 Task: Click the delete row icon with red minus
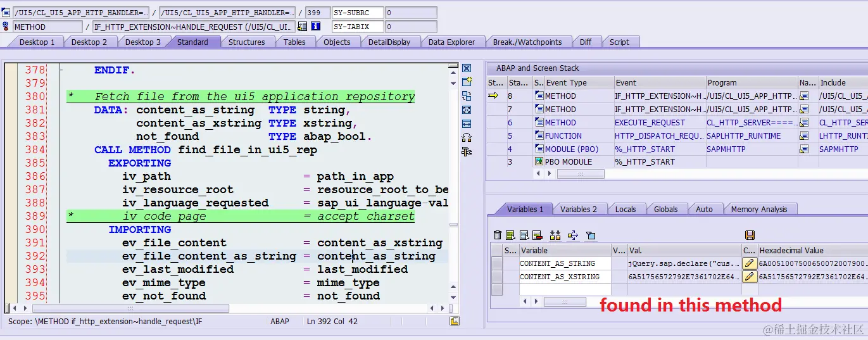[538, 236]
